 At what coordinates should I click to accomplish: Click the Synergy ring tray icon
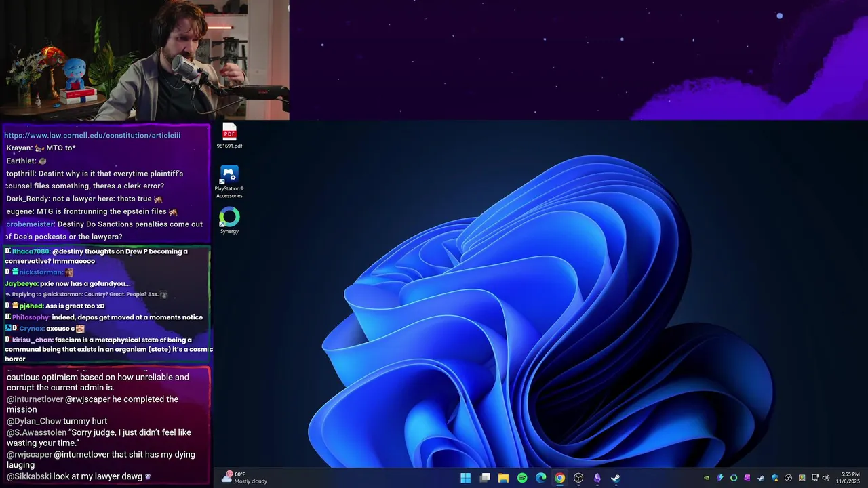pyautogui.click(x=734, y=478)
